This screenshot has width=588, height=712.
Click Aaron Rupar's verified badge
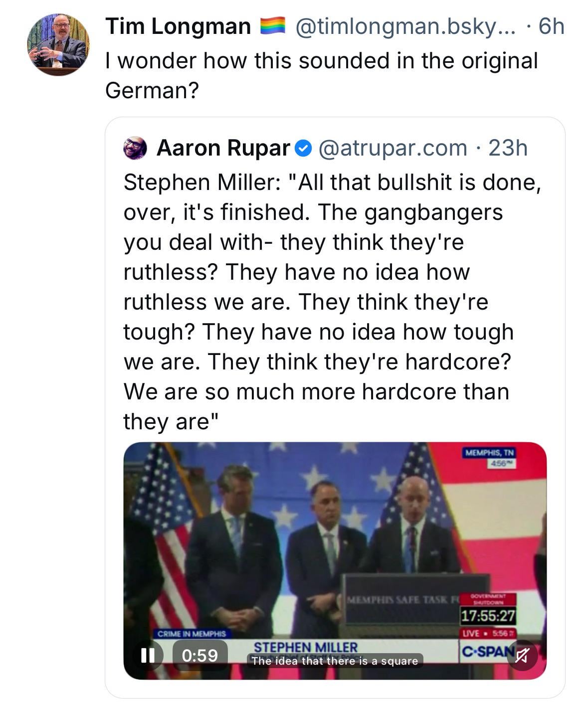point(303,148)
